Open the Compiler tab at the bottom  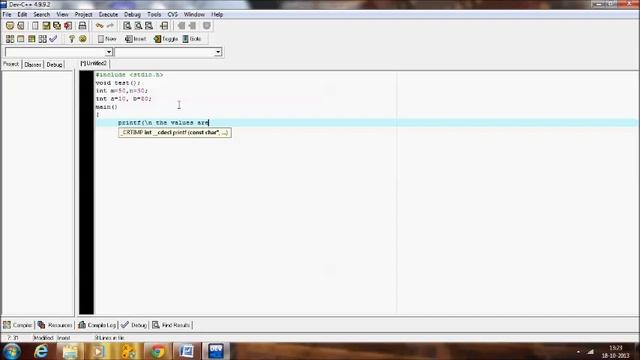coord(18,325)
